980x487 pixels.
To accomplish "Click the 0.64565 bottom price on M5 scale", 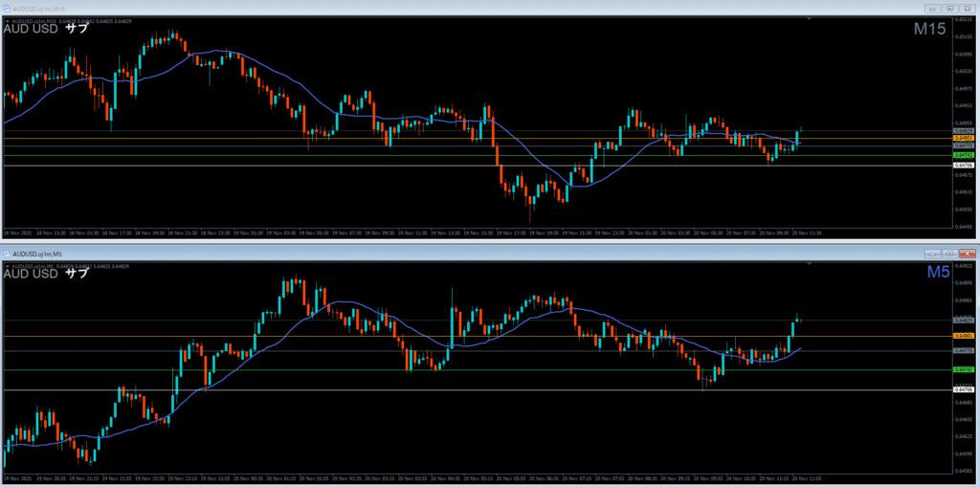I will click(x=963, y=470).
